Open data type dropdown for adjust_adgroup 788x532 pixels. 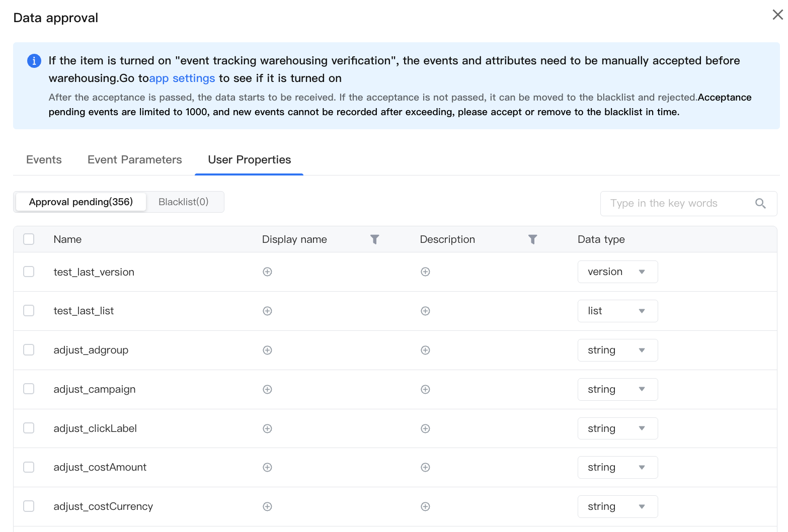coord(617,350)
